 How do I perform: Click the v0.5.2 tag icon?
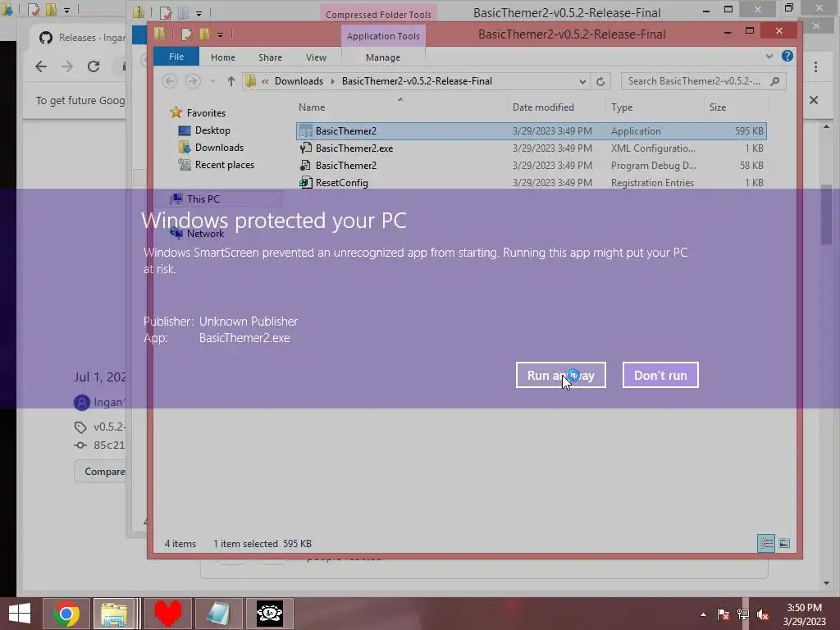tap(80, 427)
